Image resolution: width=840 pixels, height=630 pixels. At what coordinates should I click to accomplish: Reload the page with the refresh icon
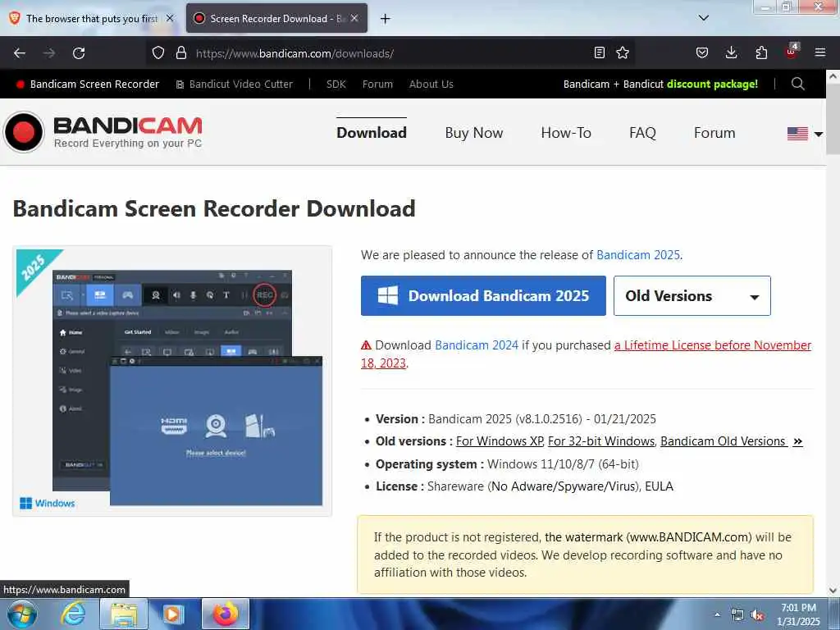tap(79, 53)
